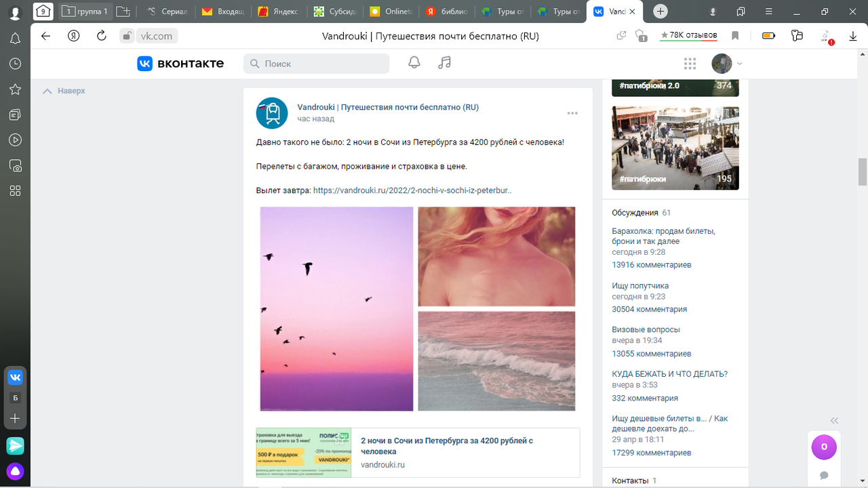Viewport: 868px width, 488px height.
Task: Open discussion 'Визовые вопросы'
Action: pos(646,329)
